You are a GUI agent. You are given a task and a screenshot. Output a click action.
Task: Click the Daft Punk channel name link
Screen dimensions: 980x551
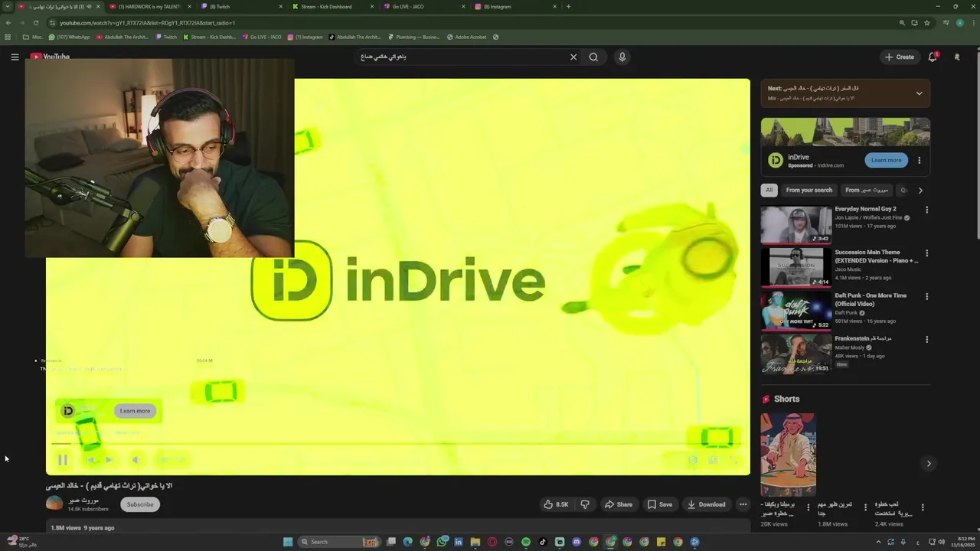(x=846, y=312)
